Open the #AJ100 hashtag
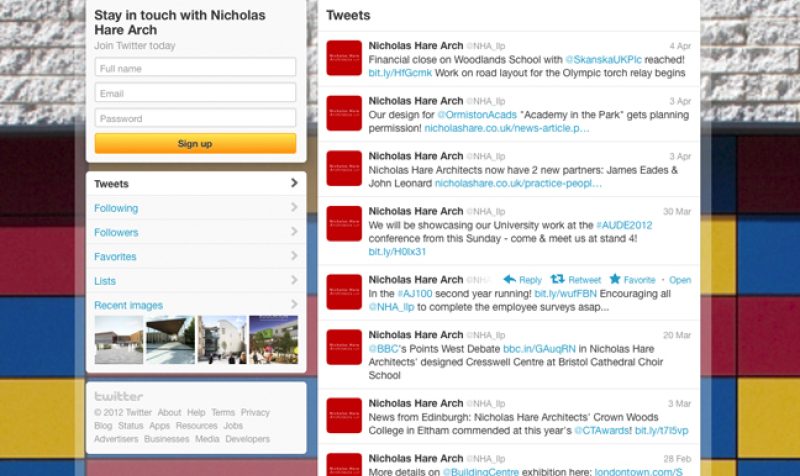Image resolution: width=800 pixels, height=476 pixels. click(414, 293)
